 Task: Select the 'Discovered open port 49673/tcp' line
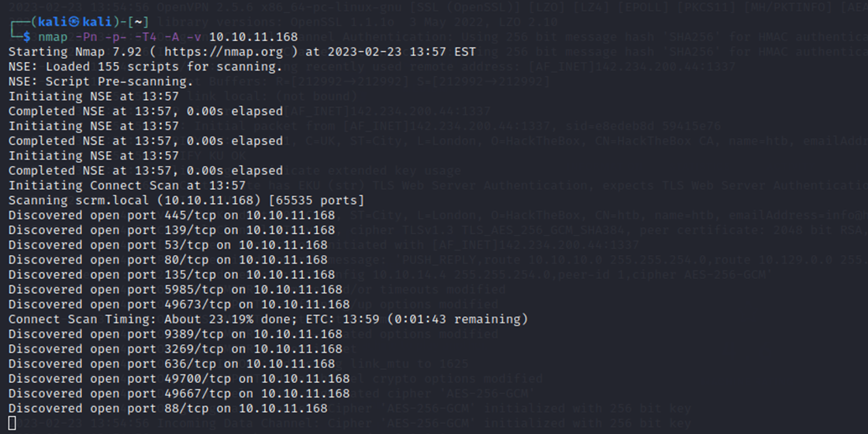tap(179, 305)
